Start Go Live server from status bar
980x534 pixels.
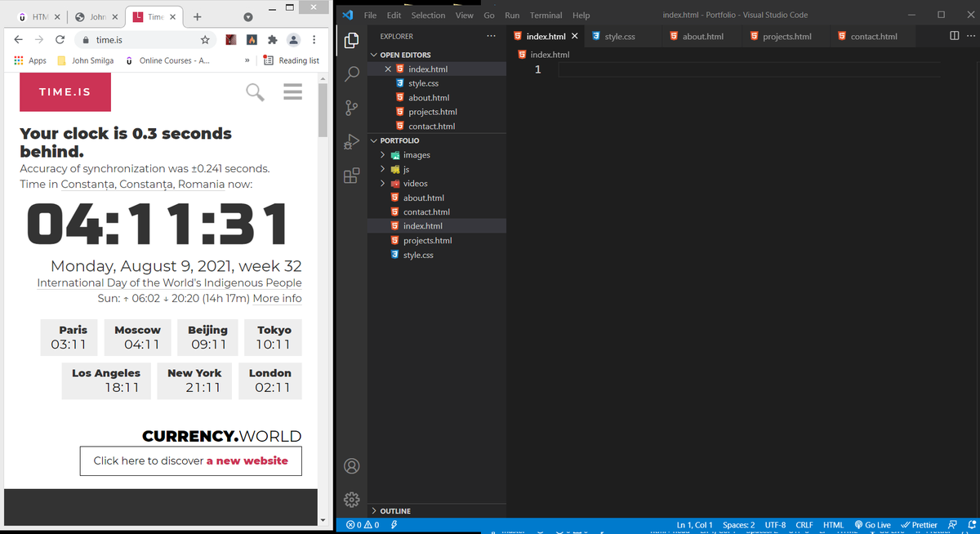point(872,525)
